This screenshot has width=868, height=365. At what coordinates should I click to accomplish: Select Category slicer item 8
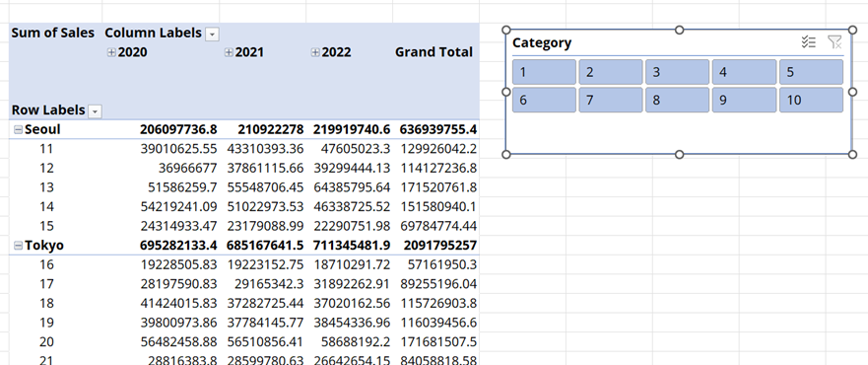(x=677, y=100)
